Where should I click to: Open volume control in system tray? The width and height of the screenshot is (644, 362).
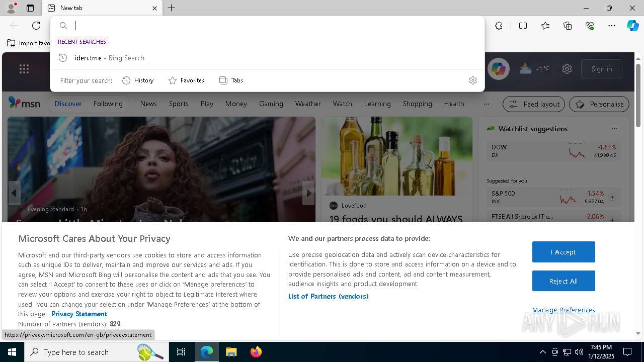(579, 352)
